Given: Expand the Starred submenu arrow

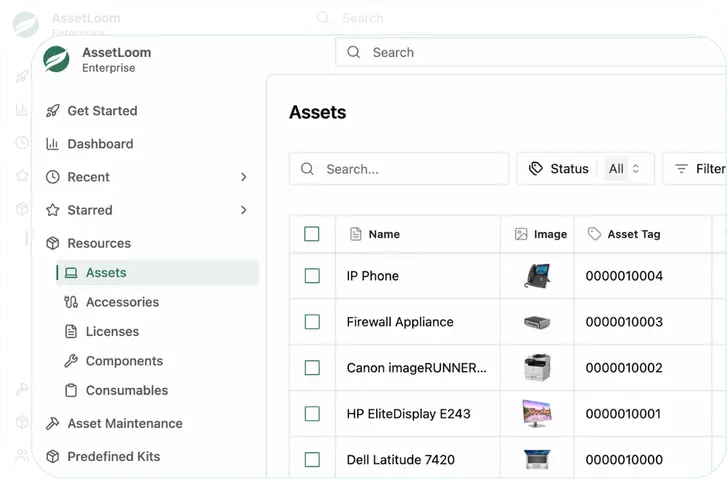Looking at the screenshot, I should point(244,210).
